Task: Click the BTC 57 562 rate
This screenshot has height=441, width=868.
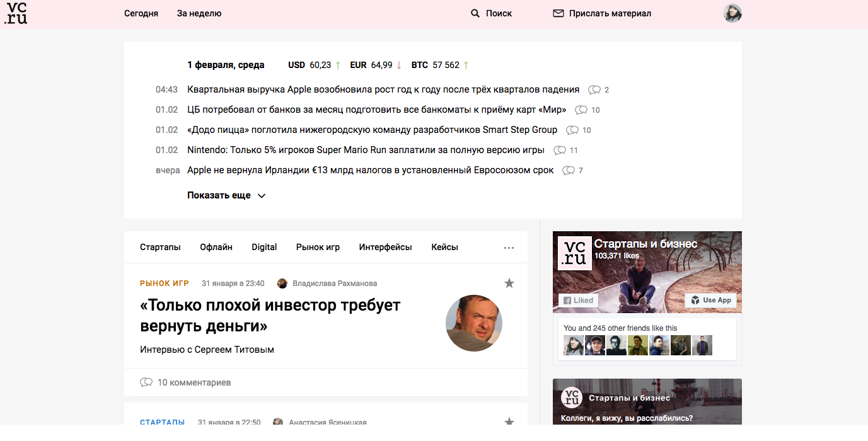Action: (x=440, y=65)
